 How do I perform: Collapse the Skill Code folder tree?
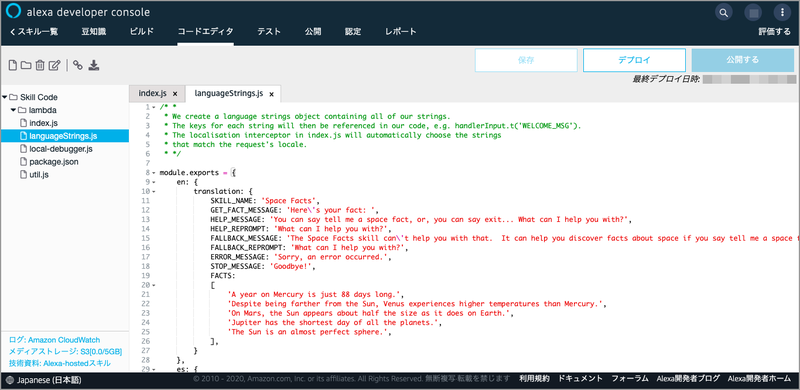5,97
